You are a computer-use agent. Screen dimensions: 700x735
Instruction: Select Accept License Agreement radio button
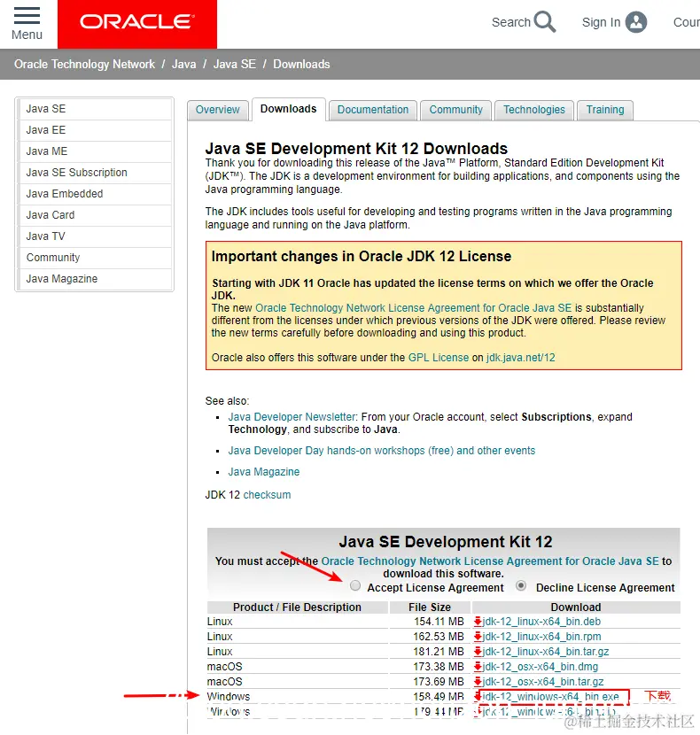click(355, 586)
